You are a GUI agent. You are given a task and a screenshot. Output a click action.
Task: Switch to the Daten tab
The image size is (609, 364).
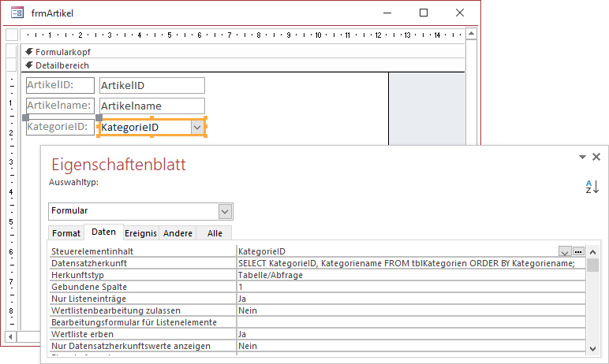[x=103, y=232]
